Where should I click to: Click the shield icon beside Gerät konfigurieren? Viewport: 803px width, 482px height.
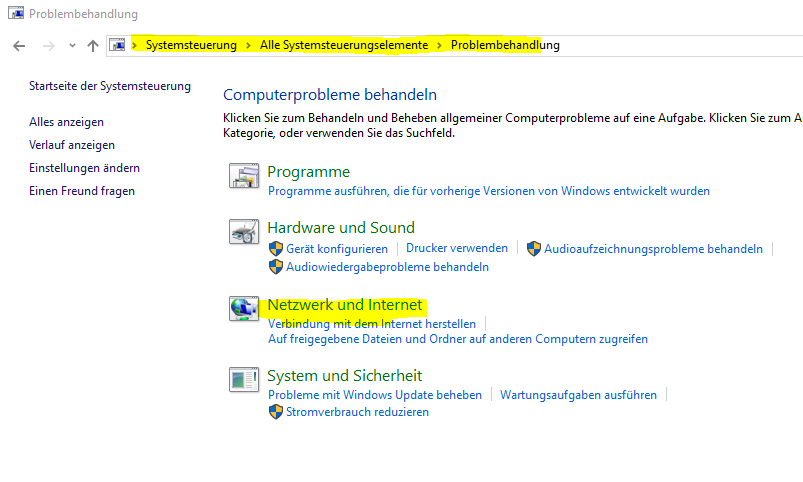click(x=276, y=249)
